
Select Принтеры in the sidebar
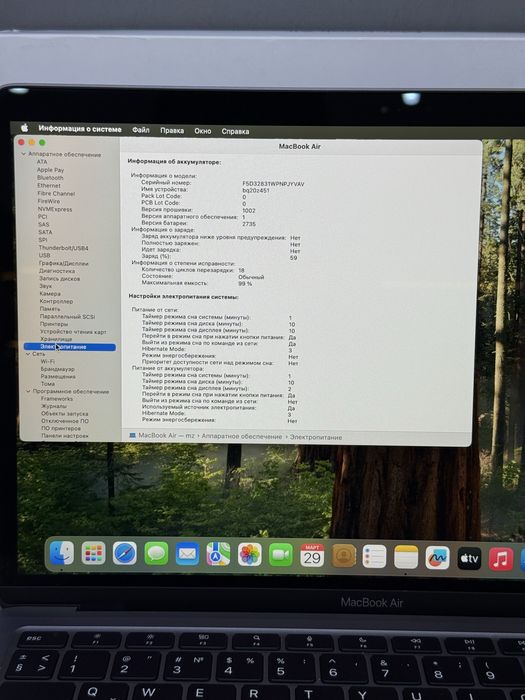[54, 324]
